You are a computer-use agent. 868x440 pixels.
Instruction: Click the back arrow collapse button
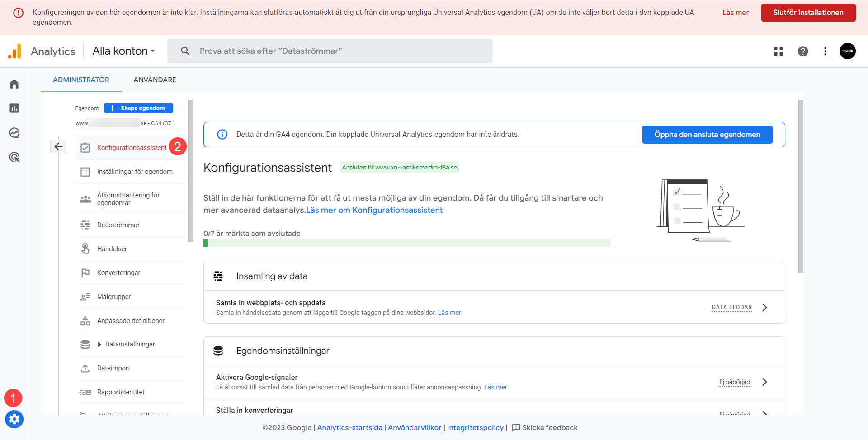pos(58,146)
